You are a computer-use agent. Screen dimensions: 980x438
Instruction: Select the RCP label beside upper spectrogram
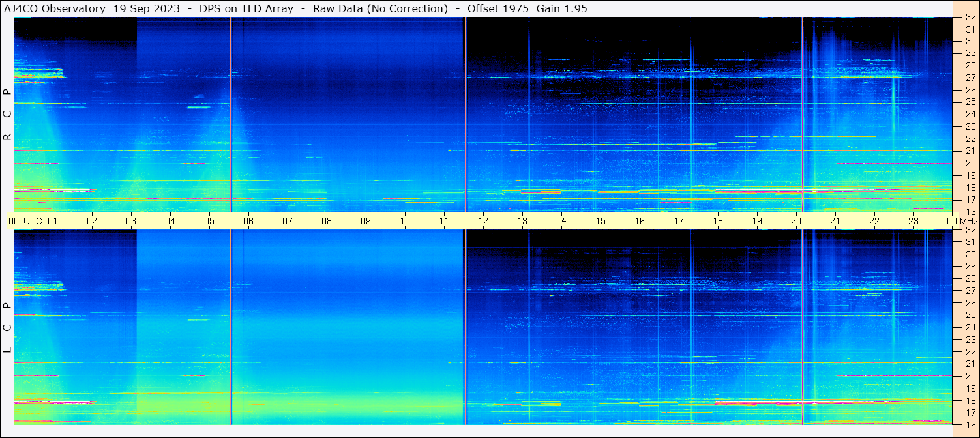pos(7,115)
